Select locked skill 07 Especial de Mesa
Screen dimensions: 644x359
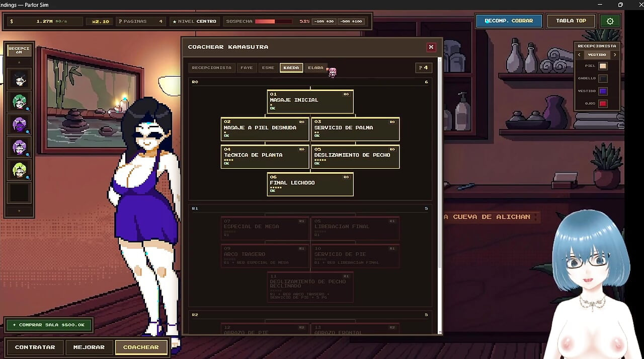click(265, 228)
